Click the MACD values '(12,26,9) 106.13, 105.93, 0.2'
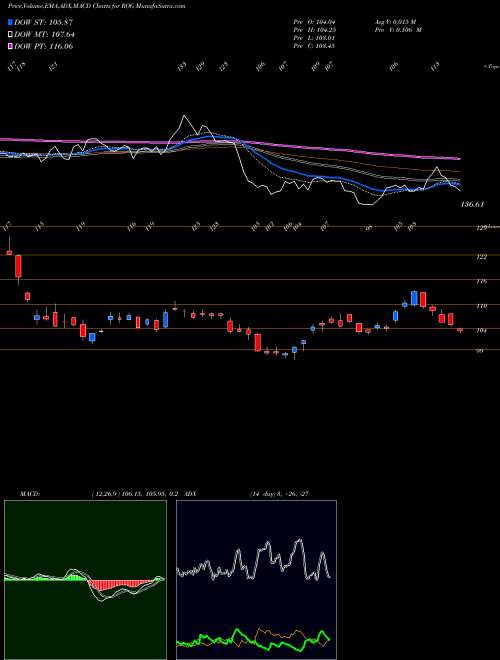 [135, 493]
